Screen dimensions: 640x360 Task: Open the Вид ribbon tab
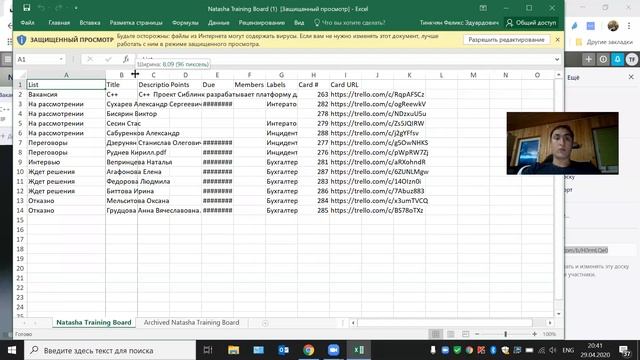click(x=299, y=22)
